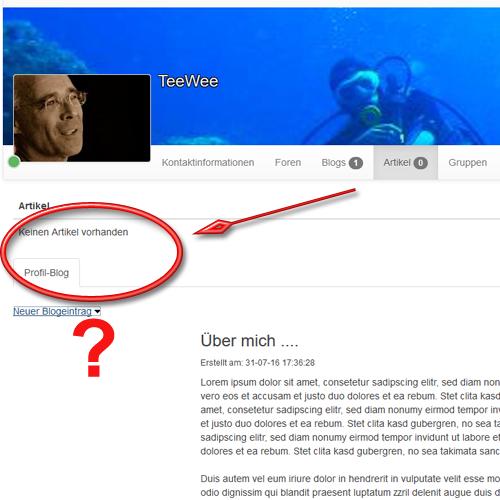Click the bold Artikel section heading
The height and width of the screenshot is (500, 500).
[34, 206]
